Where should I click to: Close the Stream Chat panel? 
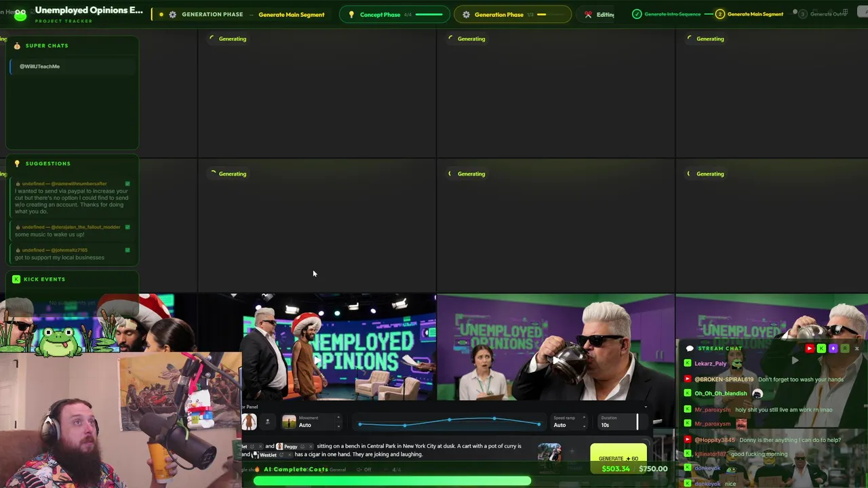(856, 348)
